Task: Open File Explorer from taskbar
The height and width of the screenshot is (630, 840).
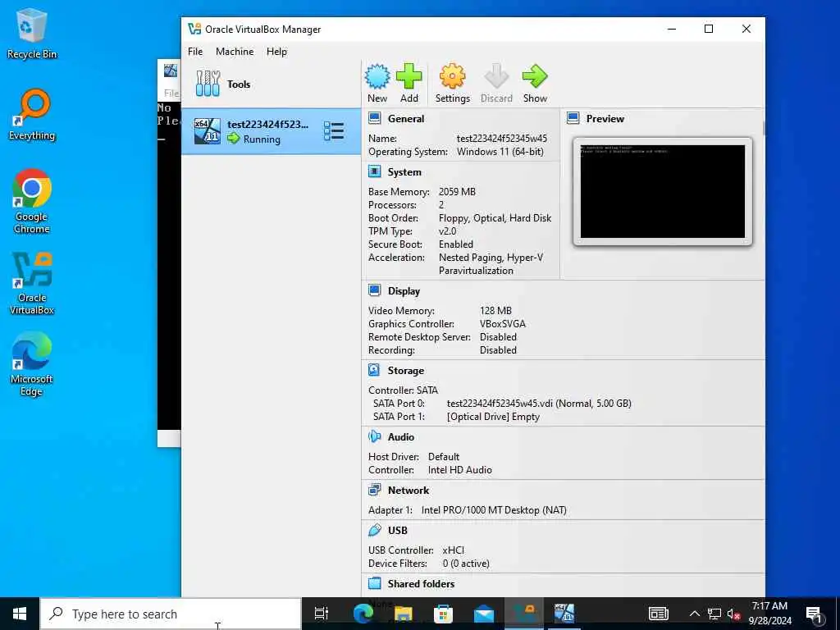Action: pyautogui.click(x=403, y=614)
